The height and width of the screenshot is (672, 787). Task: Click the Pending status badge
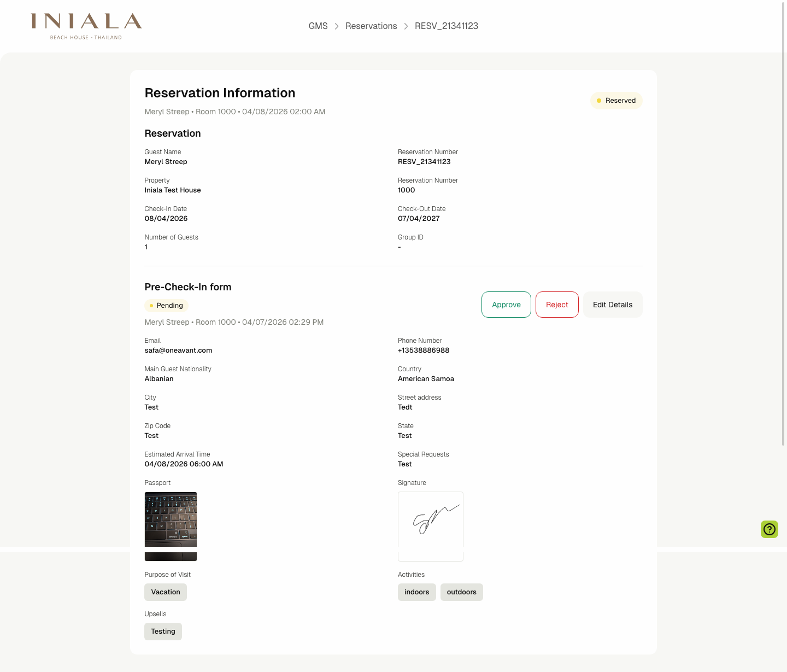[x=166, y=306]
